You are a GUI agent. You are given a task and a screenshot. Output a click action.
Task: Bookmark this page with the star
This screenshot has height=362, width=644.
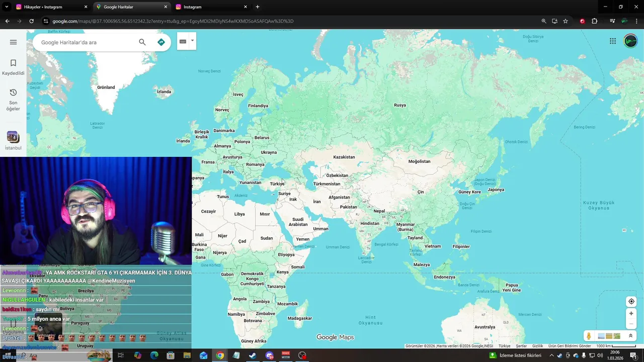coord(566,21)
